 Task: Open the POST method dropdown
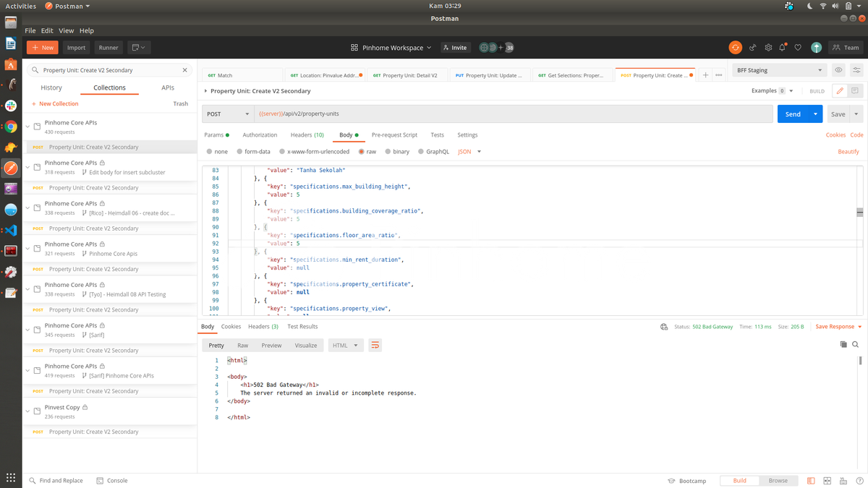(x=228, y=114)
